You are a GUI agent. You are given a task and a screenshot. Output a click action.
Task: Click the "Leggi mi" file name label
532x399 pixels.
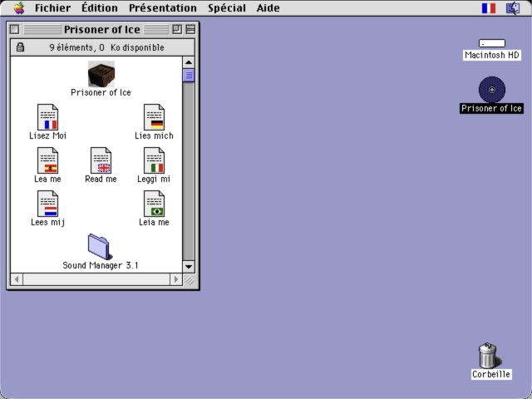(x=154, y=180)
